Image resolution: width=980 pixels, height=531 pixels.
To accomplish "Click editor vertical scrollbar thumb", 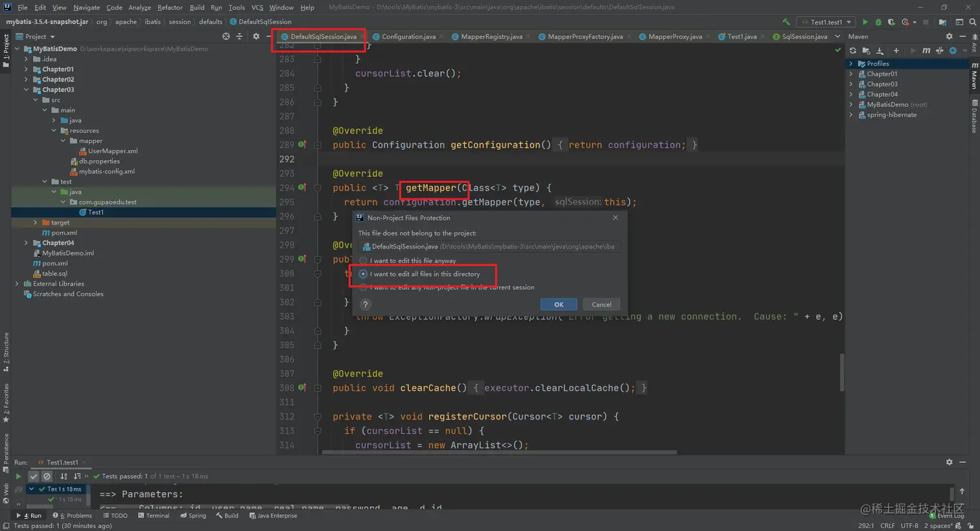I will coord(842,372).
